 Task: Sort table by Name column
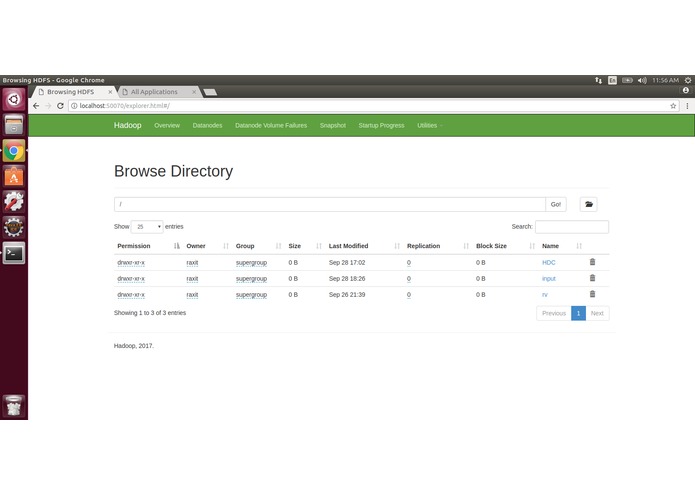562,246
